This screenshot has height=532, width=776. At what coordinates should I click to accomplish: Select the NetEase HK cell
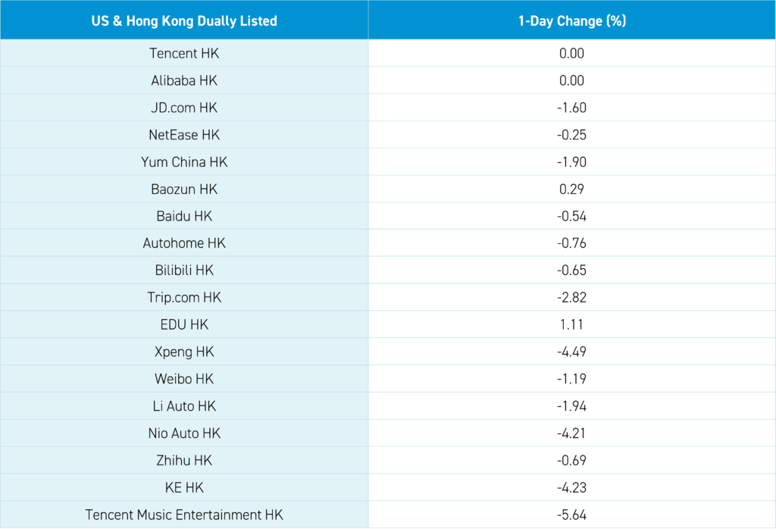point(184,135)
